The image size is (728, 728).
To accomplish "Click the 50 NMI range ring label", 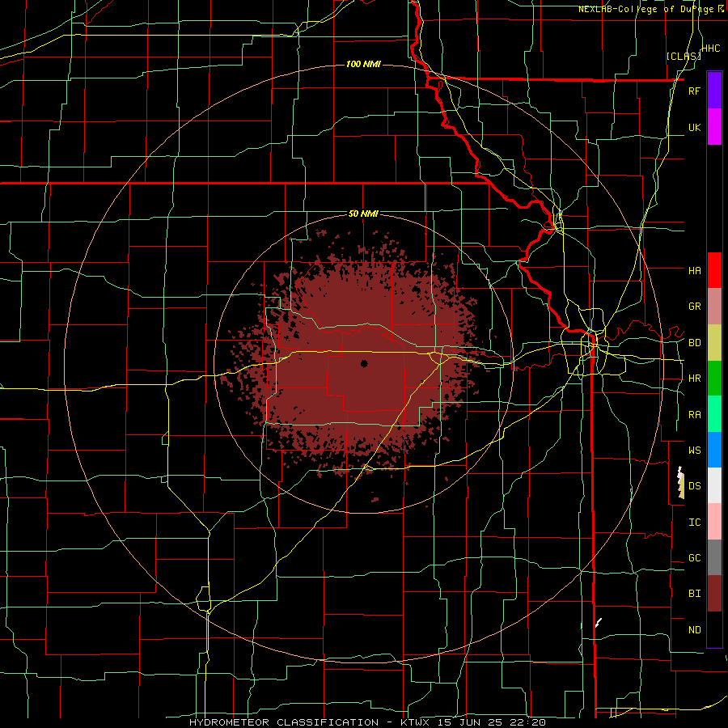I will 363,214.
